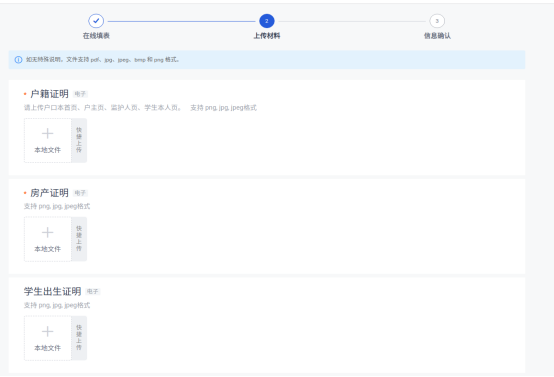Click plus icon under 户籍证明
Image resolution: width=554 pixels, height=377 pixels.
point(47,134)
